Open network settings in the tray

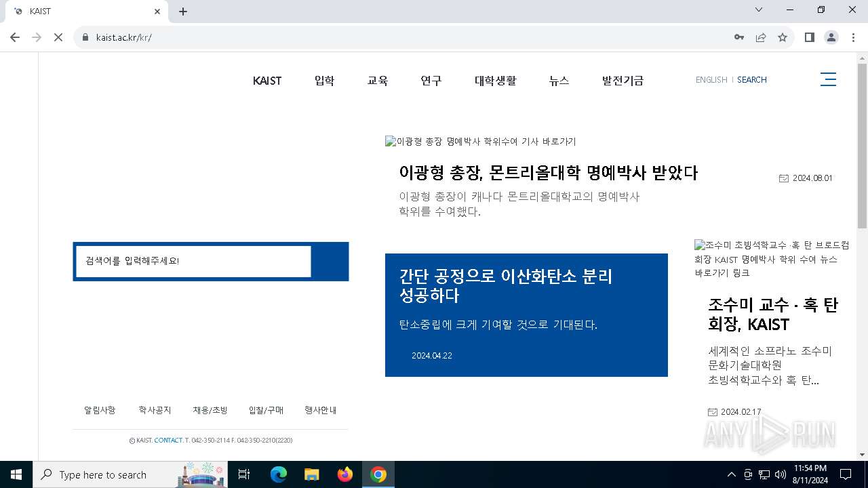point(764,474)
